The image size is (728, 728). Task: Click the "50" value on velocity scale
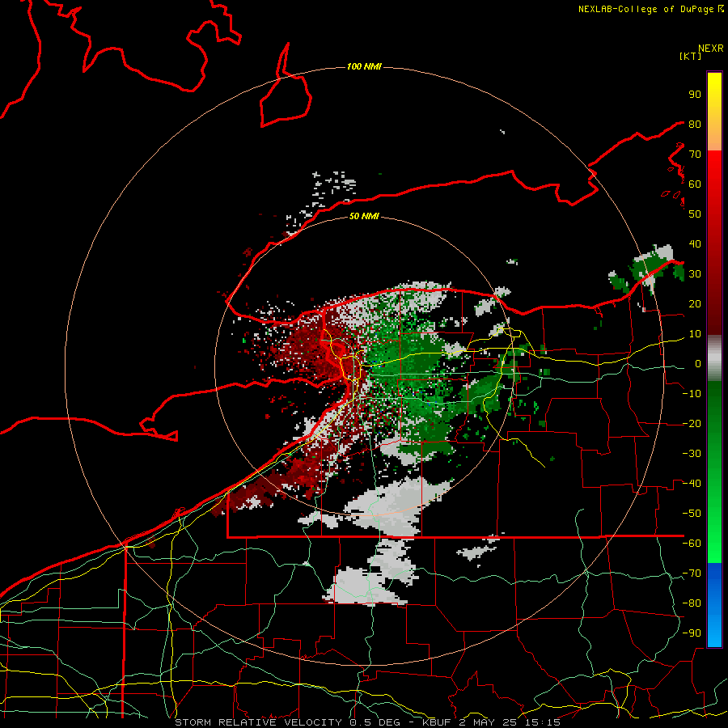click(x=695, y=214)
